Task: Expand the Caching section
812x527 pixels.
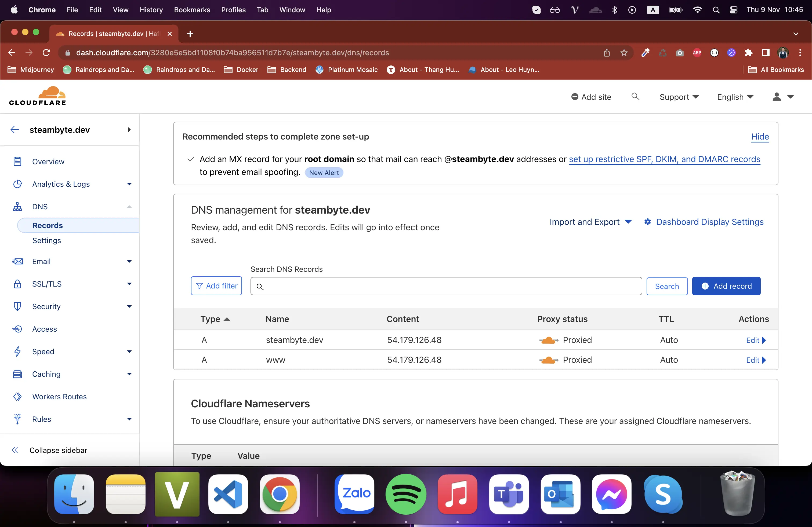Action: coord(129,374)
